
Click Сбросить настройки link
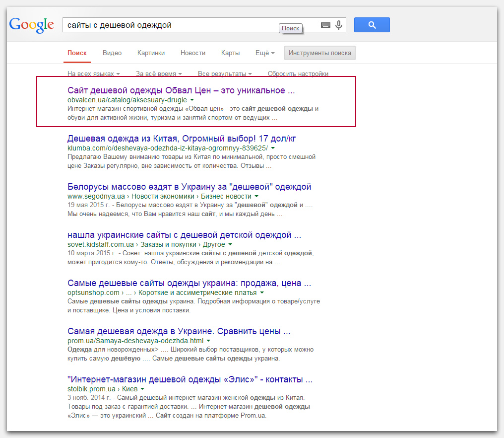[x=298, y=73]
